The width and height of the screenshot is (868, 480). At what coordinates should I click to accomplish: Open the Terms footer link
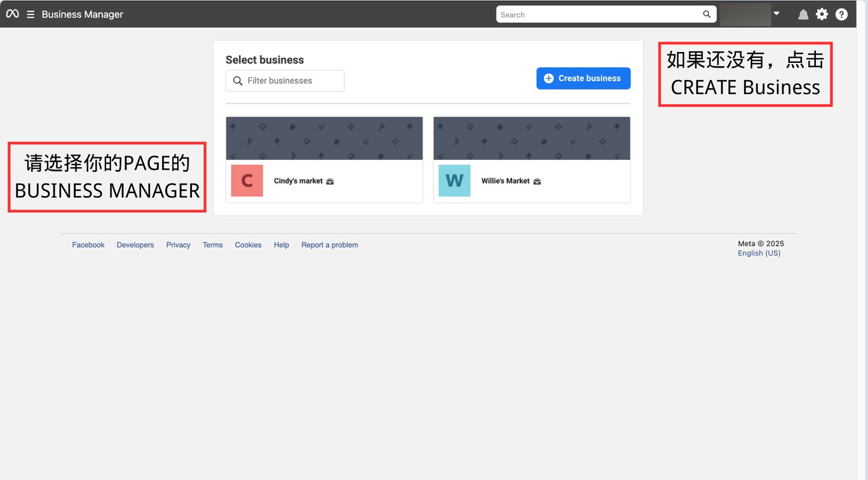pos(213,245)
